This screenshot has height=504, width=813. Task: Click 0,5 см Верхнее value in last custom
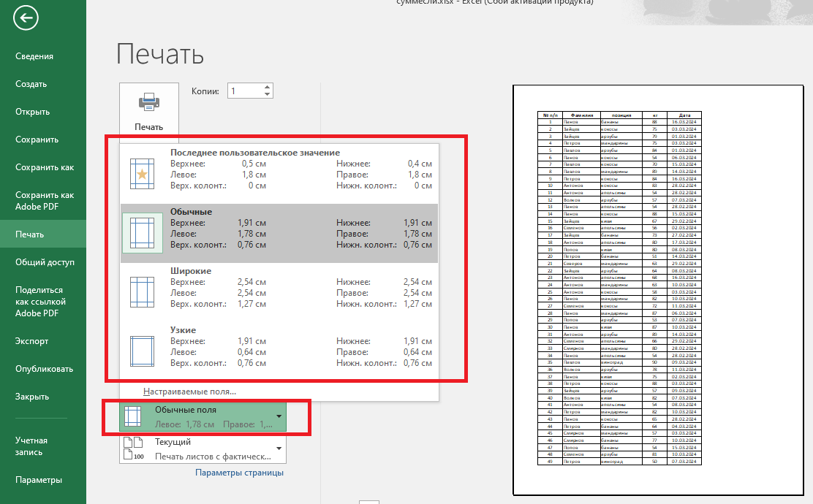pyautogui.click(x=254, y=164)
